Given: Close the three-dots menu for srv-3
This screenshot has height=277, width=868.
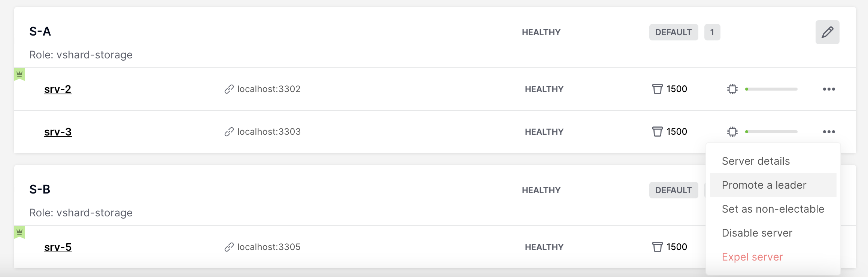Looking at the screenshot, I should coord(829,132).
